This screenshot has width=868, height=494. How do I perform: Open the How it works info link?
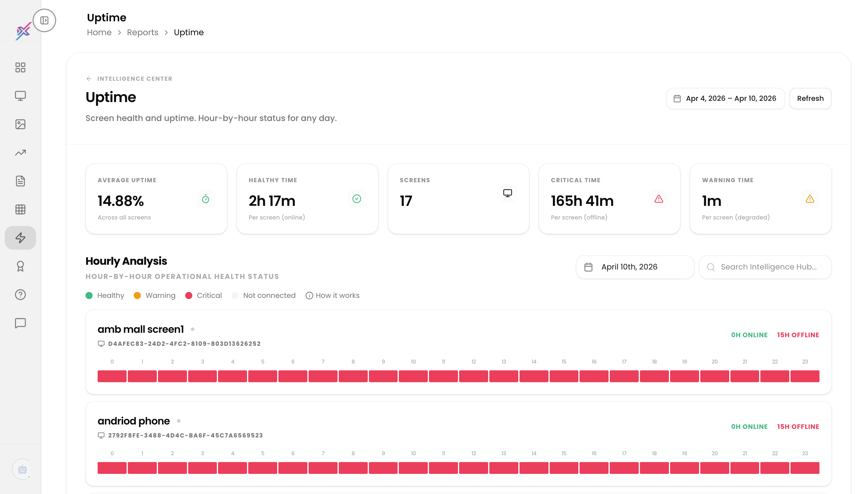pos(333,296)
